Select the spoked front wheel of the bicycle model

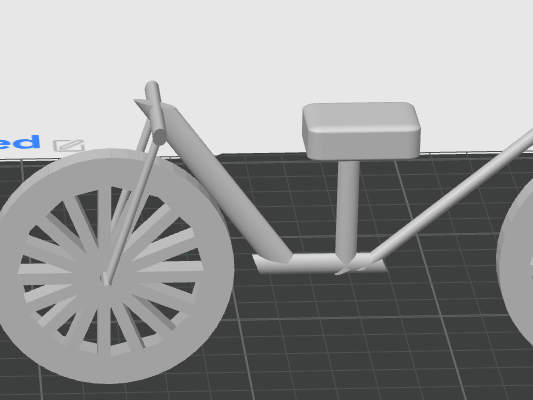[x=109, y=267]
